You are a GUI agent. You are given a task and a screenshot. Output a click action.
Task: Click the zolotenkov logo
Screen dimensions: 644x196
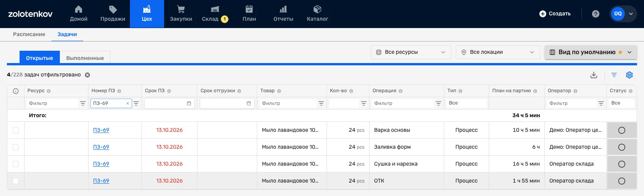(30, 14)
